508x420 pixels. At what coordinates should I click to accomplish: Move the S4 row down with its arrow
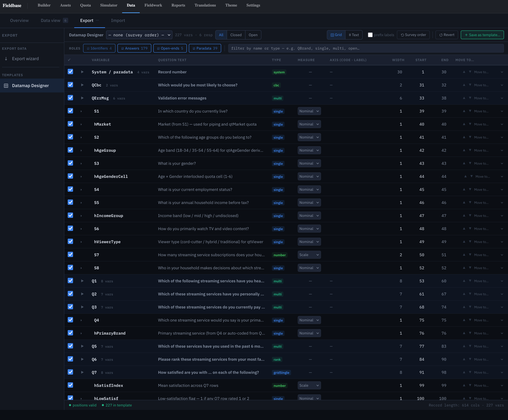(470, 189)
